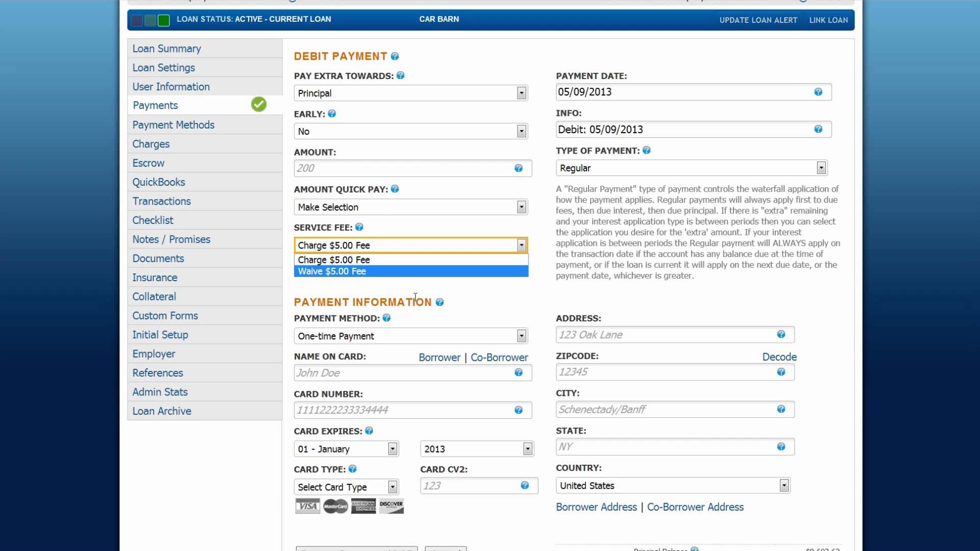
Task: Expand the Type of Payment dropdown
Action: click(691, 168)
